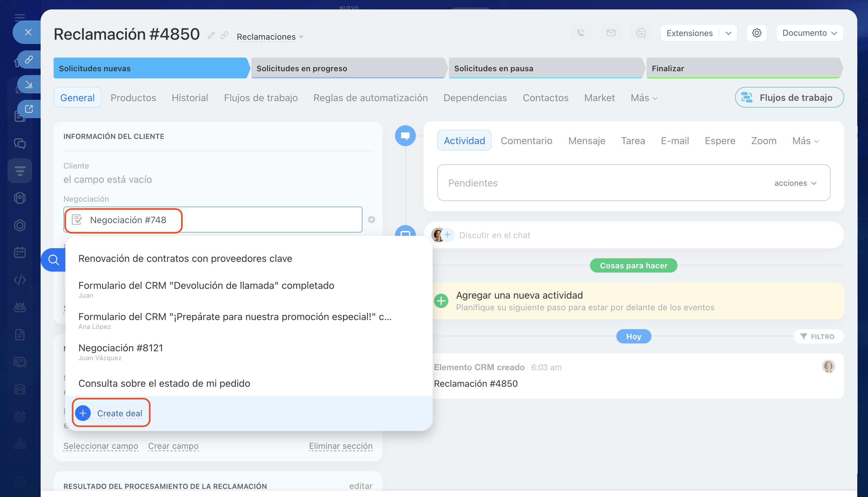868x497 pixels.
Task: Select Negociación #8121 from the list
Action: click(x=121, y=348)
